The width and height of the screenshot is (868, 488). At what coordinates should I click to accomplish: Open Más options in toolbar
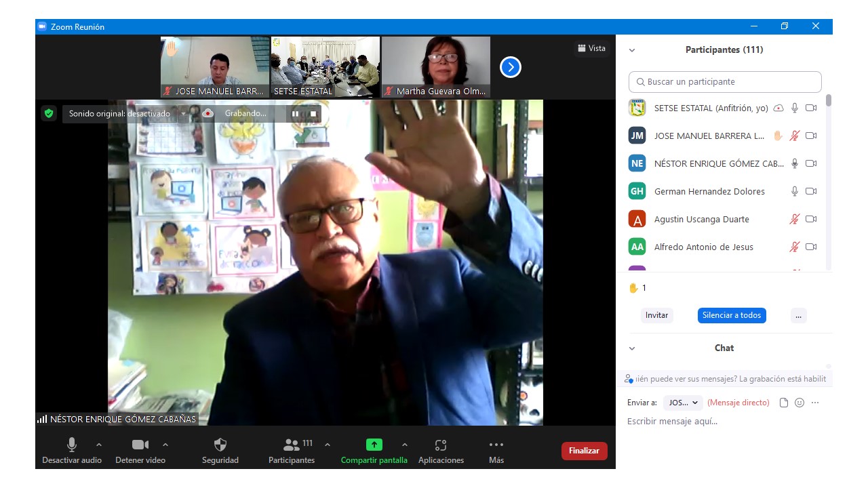(x=496, y=451)
